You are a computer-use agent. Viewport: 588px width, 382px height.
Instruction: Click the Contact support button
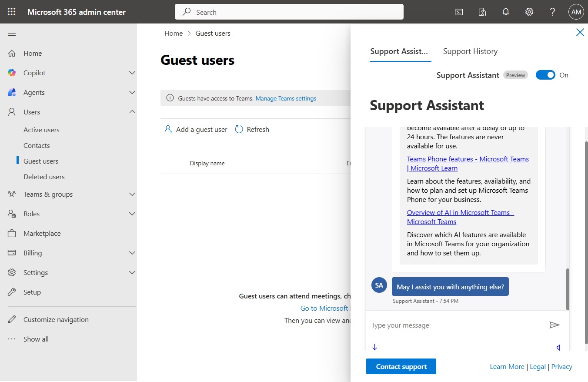pyautogui.click(x=401, y=366)
